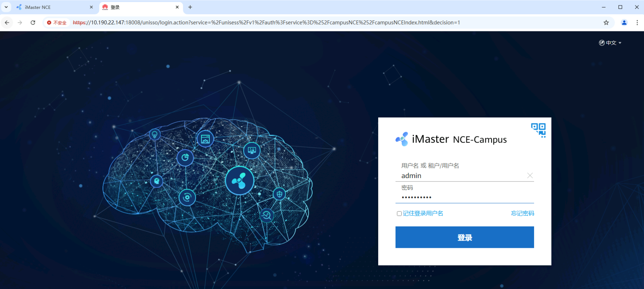The width and height of the screenshot is (644, 289).
Task: Bookmark this page with the star icon
Action: tap(606, 22)
